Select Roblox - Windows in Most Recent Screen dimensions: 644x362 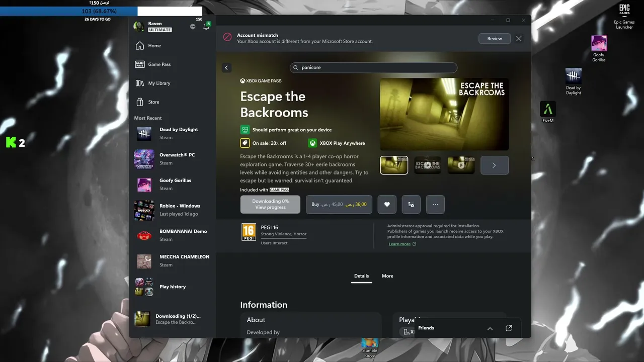tap(172, 210)
